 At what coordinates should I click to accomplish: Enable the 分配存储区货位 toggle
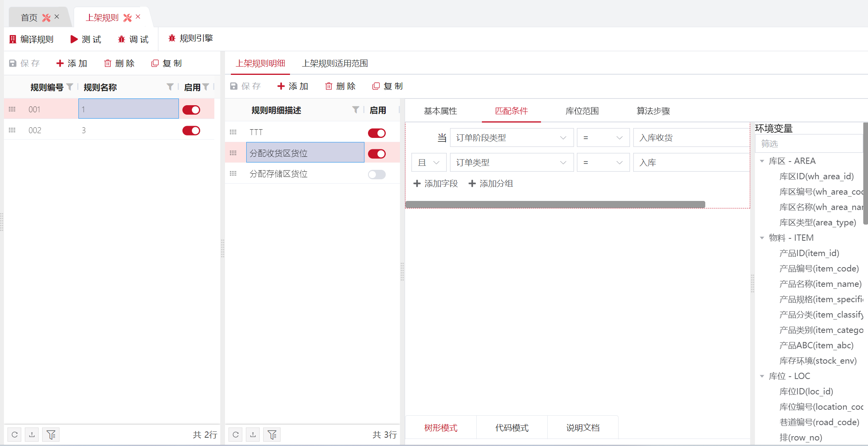coord(377,175)
